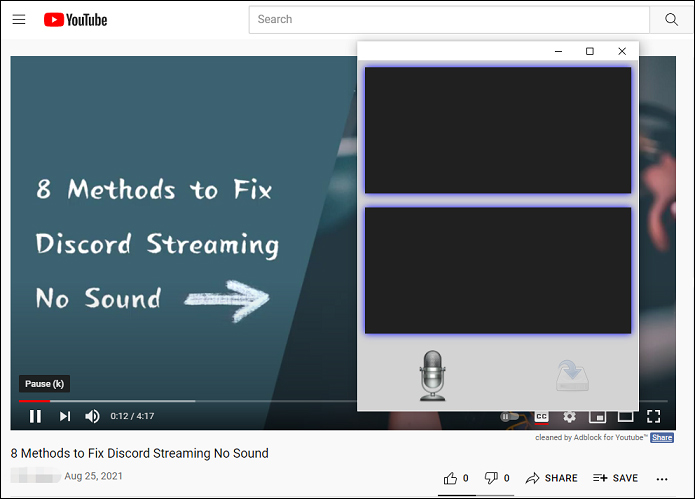
Task: Click the microphone icon in overlay window
Action: [433, 375]
